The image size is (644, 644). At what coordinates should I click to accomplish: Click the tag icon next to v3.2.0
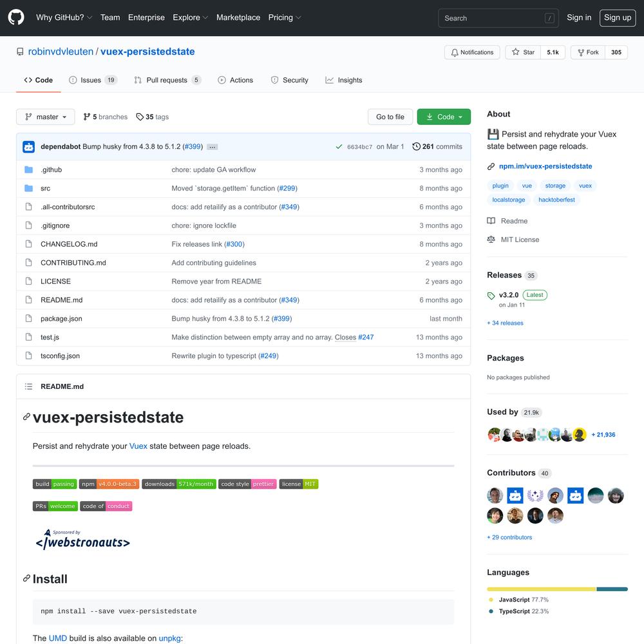click(x=491, y=296)
